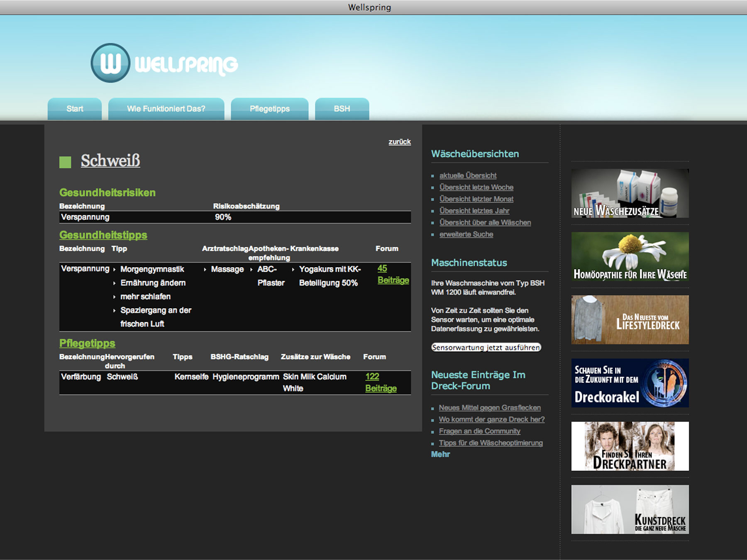
Task: Click the Homöopathie für Ihre Wäsche banner
Action: tap(630, 256)
